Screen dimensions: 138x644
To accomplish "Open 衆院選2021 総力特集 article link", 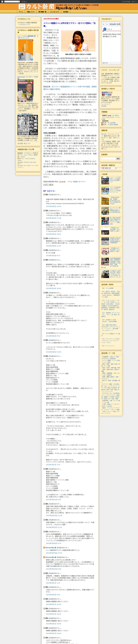I will click(115, 229).
